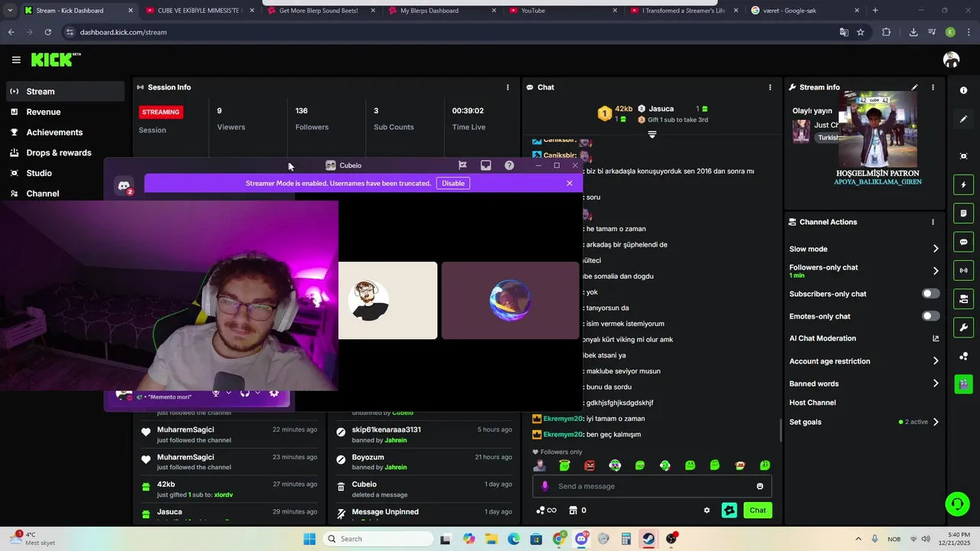Screen dimensions: 980x551
Task: Open Studio in the Kick sidebar
Action: pos(65,173)
